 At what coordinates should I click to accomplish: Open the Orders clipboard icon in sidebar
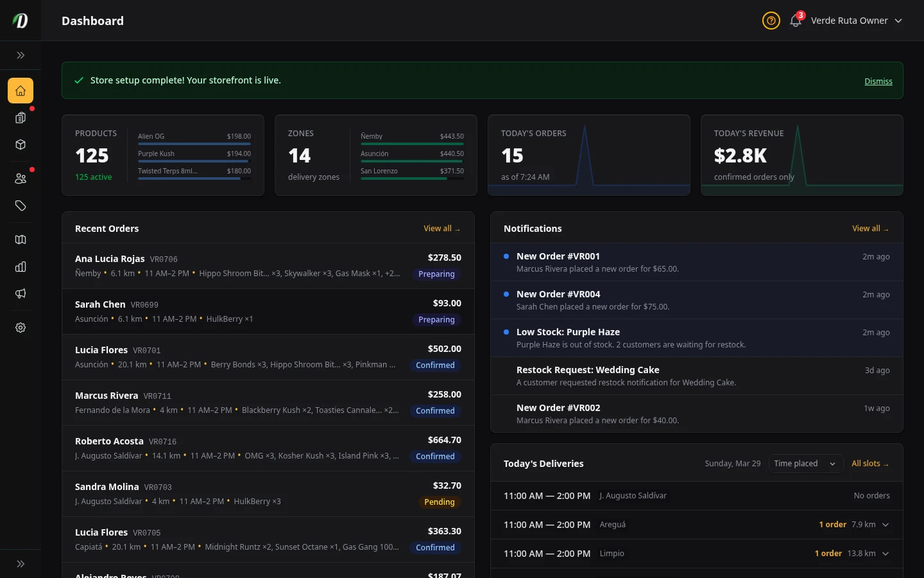tap(21, 118)
